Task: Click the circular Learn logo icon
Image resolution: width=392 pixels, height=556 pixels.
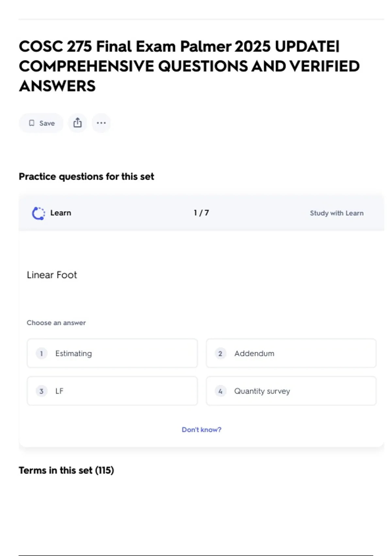Action: [x=39, y=213]
